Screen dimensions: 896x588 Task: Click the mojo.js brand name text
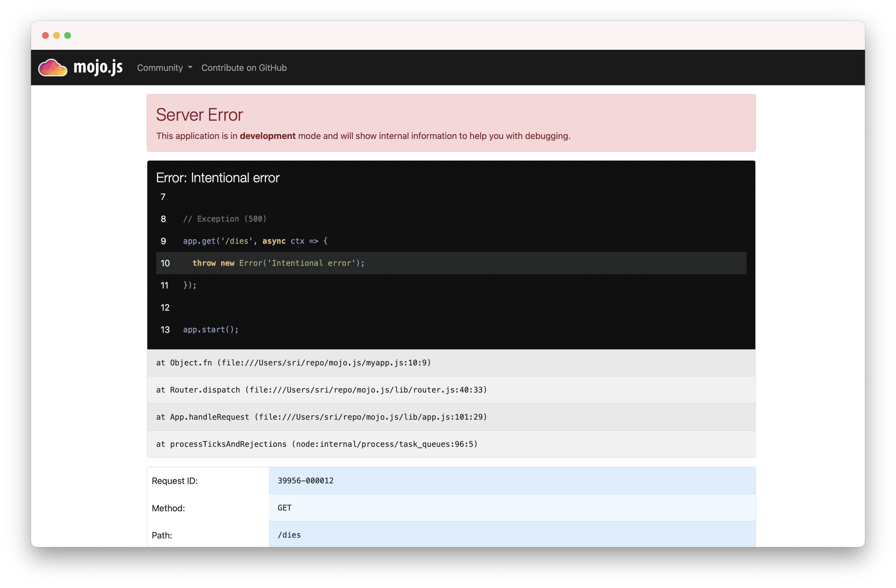pyautogui.click(x=98, y=67)
